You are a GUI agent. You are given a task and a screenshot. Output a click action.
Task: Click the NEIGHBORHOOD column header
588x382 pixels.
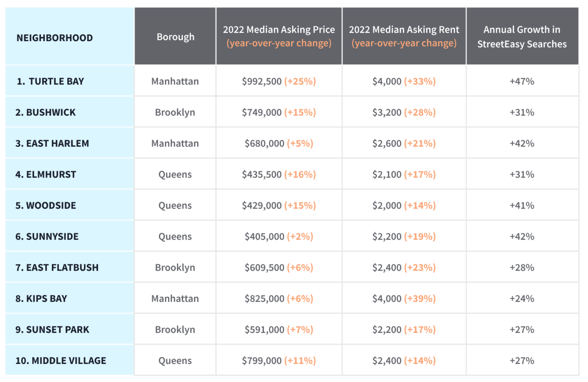tap(54, 38)
